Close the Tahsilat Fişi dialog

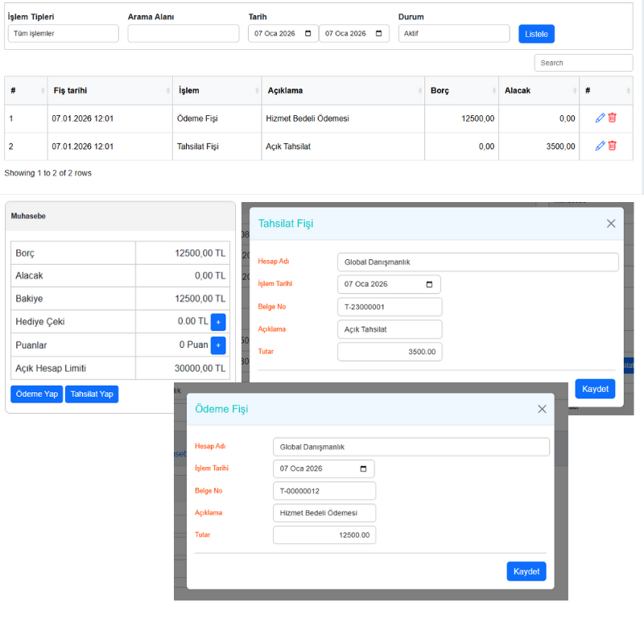[x=611, y=224]
